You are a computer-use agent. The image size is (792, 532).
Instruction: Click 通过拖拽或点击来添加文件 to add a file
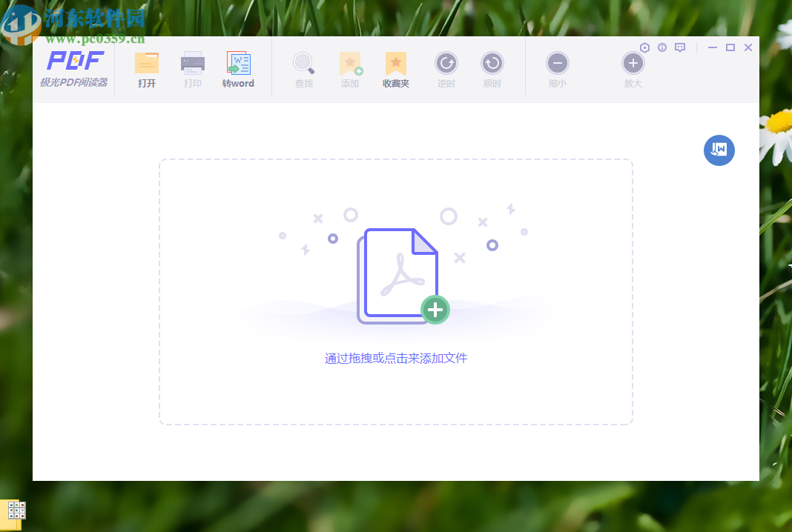395,358
